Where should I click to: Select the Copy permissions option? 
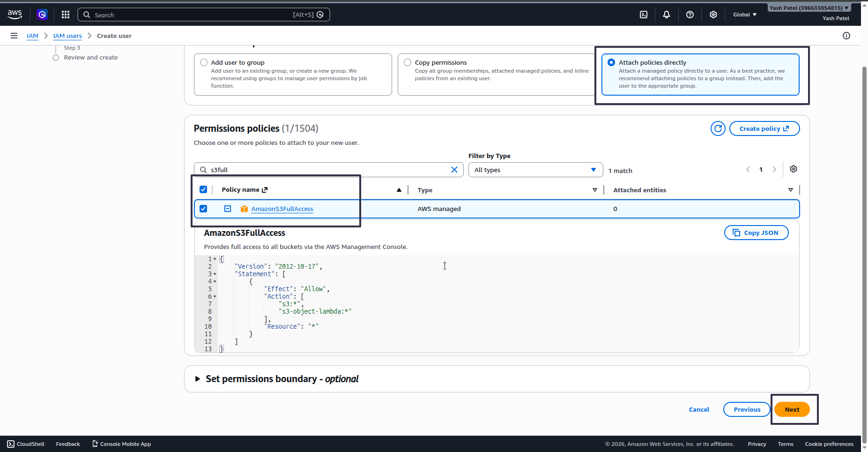pyautogui.click(x=408, y=62)
